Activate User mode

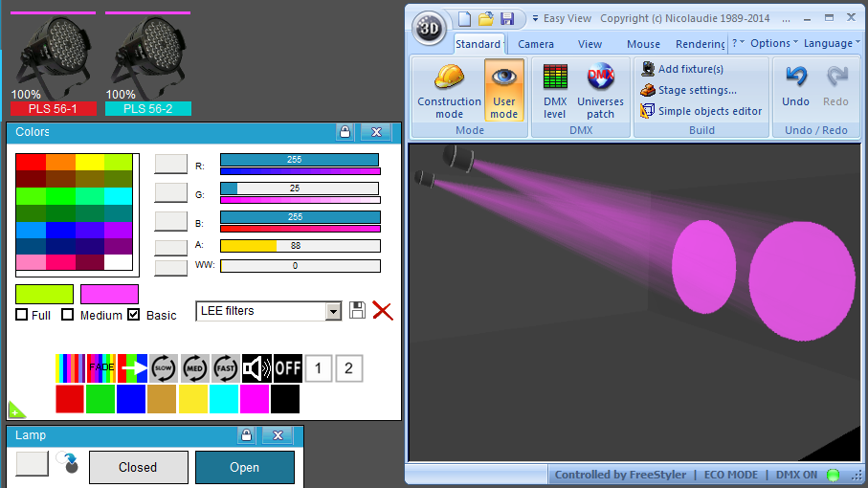click(x=503, y=90)
